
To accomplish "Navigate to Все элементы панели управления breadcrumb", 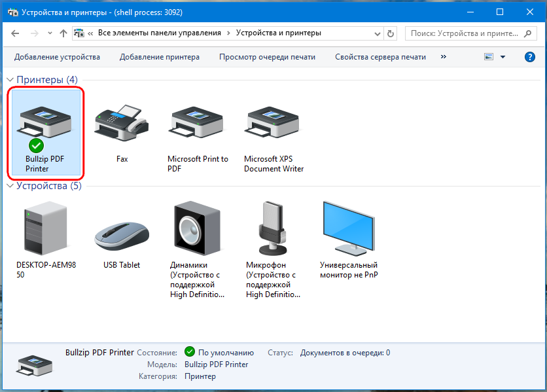I will 160,33.
